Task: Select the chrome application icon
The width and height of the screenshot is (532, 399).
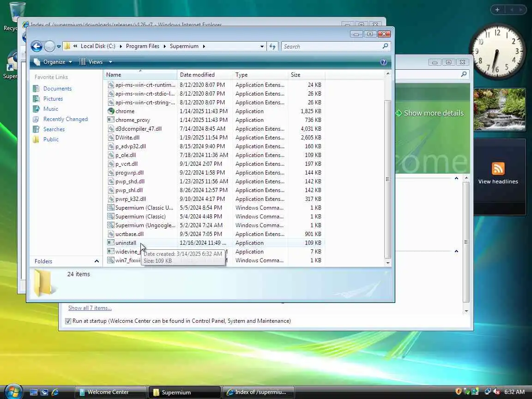Action: [x=111, y=111]
